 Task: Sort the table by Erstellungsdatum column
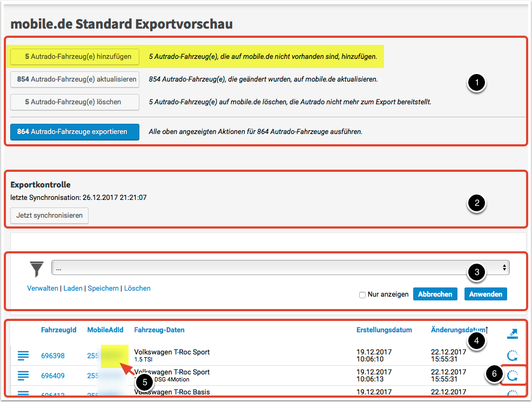pos(384,330)
